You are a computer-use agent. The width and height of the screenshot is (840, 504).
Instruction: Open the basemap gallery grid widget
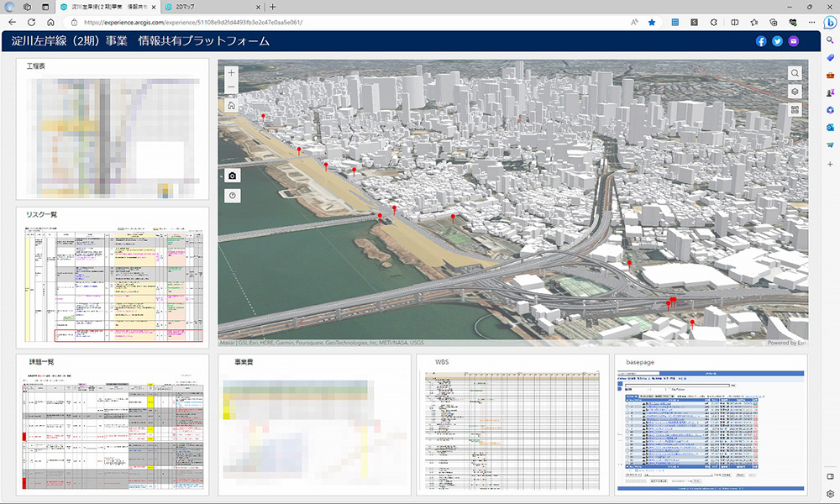click(x=795, y=110)
